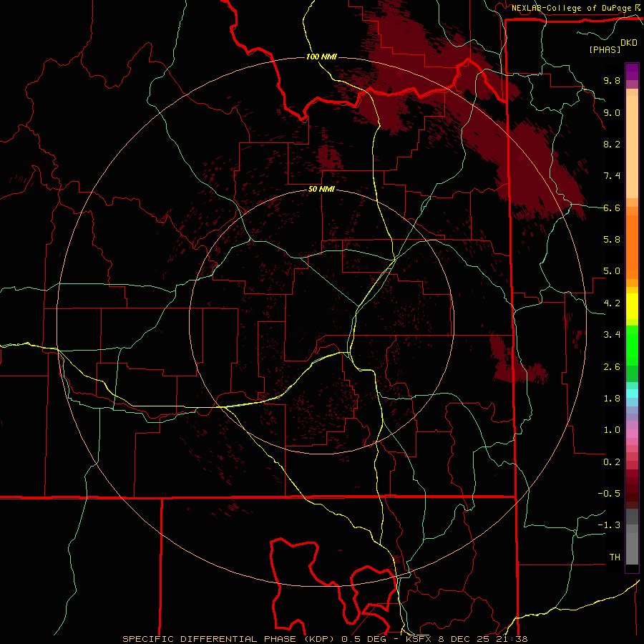Click the 1.0 scale value

(x=612, y=430)
